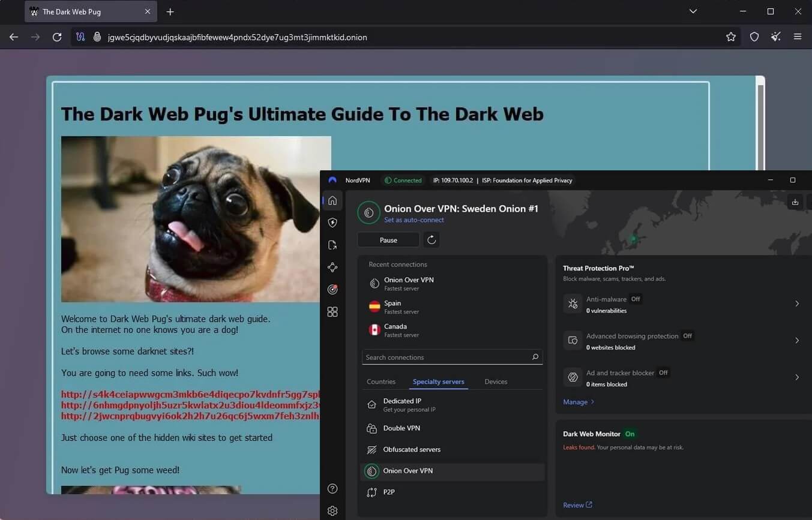
Task: Open Threat Protection shield icon in sidebar
Action: (332, 223)
